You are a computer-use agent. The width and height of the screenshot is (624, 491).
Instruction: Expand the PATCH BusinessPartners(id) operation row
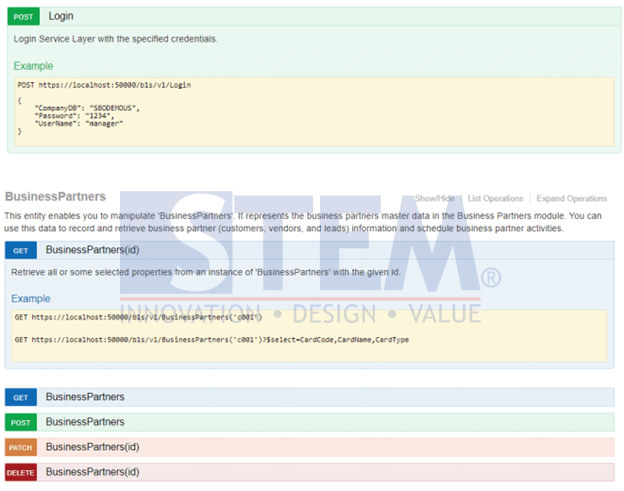(310, 447)
